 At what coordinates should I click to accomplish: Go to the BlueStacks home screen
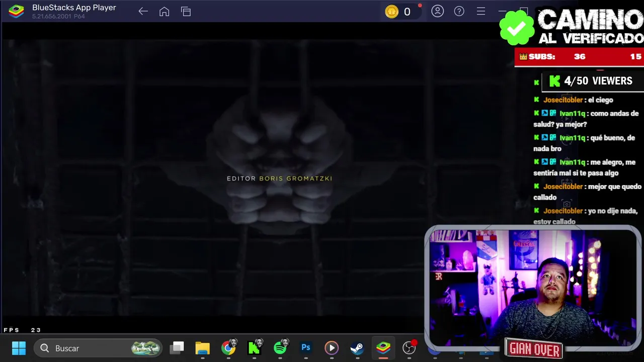point(164,12)
